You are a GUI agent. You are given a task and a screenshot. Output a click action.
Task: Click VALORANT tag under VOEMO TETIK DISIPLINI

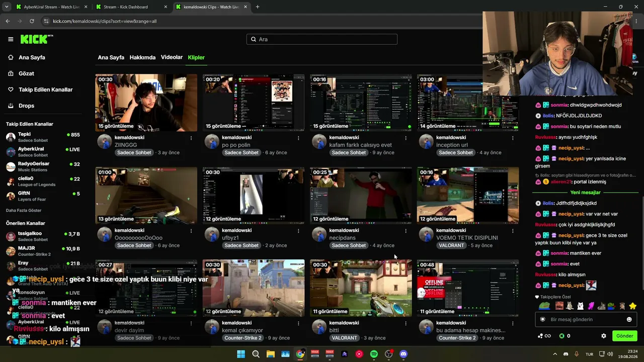(x=451, y=245)
